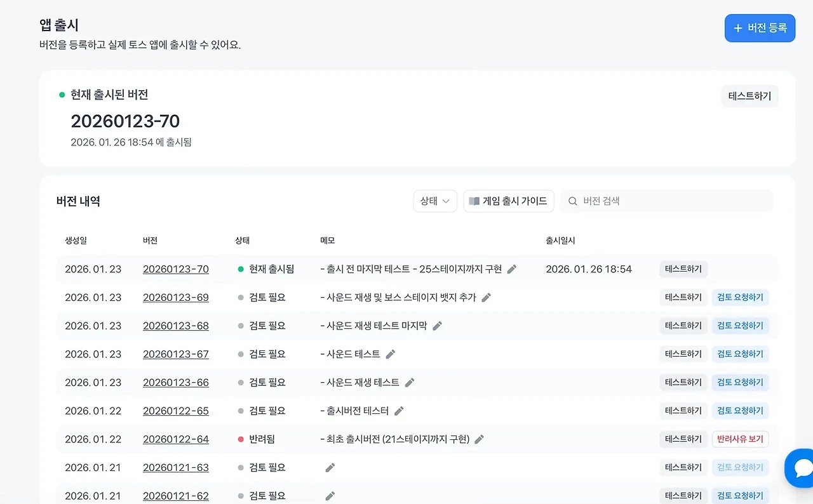Open version link 20260123-67

pyautogui.click(x=176, y=354)
